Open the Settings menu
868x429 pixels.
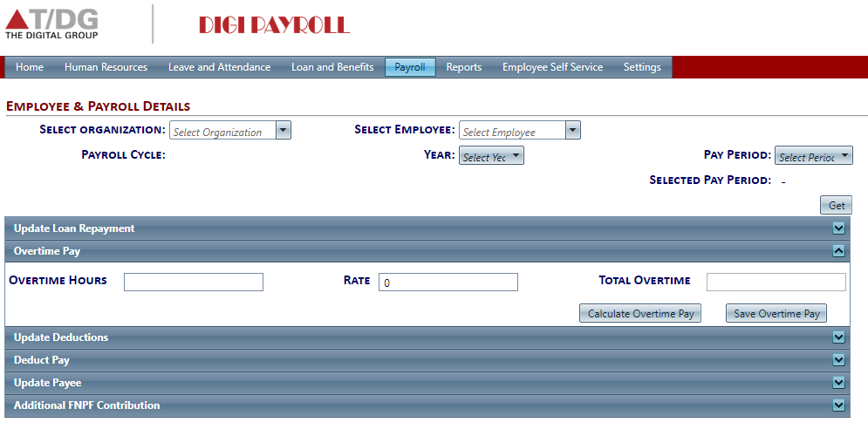(x=642, y=67)
